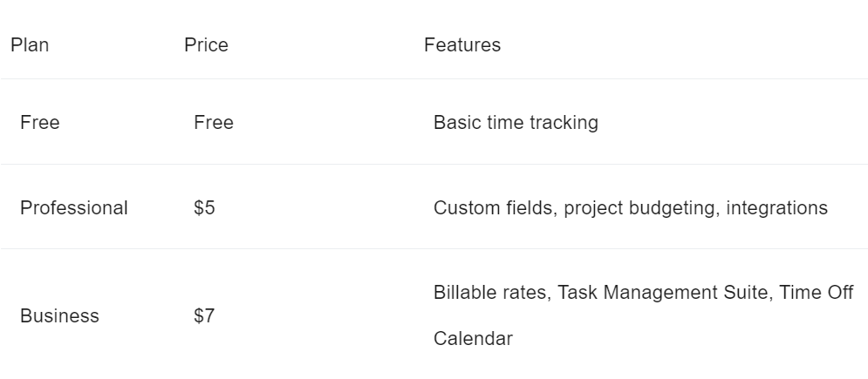Viewport: 868px width, 379px height.
Task: Click the Price column header
Action: coord(206,44)
